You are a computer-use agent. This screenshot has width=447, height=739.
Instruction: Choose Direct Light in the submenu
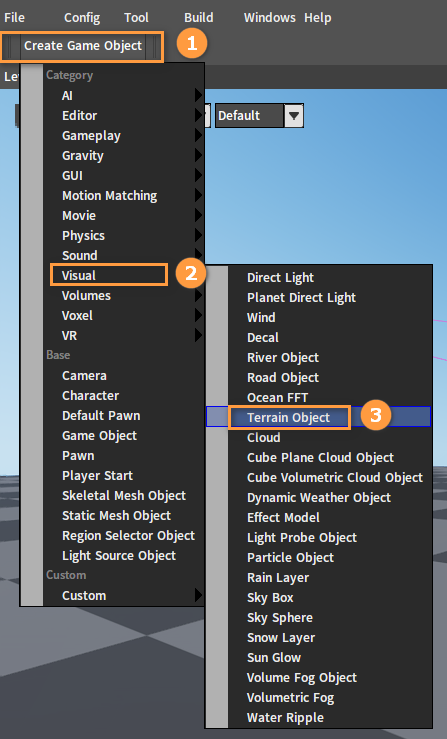click(x=280, y=278)
